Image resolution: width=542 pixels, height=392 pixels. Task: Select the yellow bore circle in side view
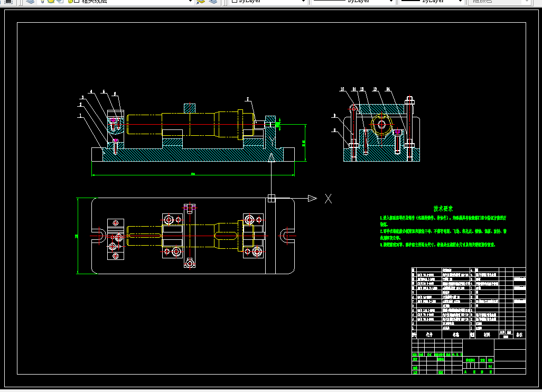(x=381, y=124)
